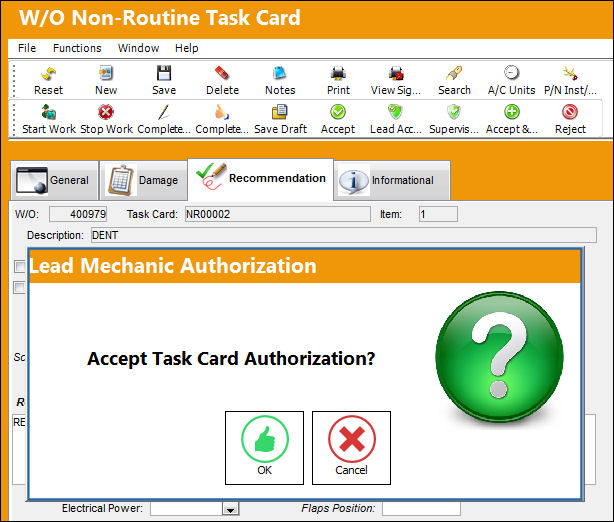Image resolution: width=614 pixels, height=522 pixels.
Task: Toggle the lower checkbox beside the dialog
Action: (20, 287)
